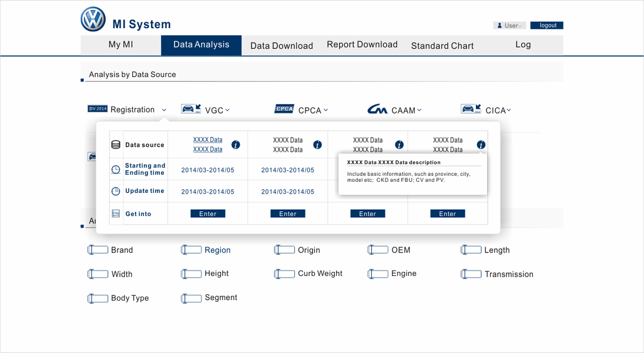Select the Segment analysis label
Image resolution: width=644 pixels, height=353 pixels.
(221, 298)
